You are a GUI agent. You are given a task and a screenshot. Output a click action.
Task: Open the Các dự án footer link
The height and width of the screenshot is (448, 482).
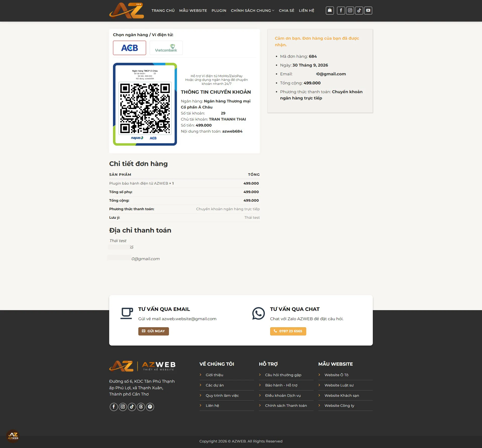[x=215, y=385]
